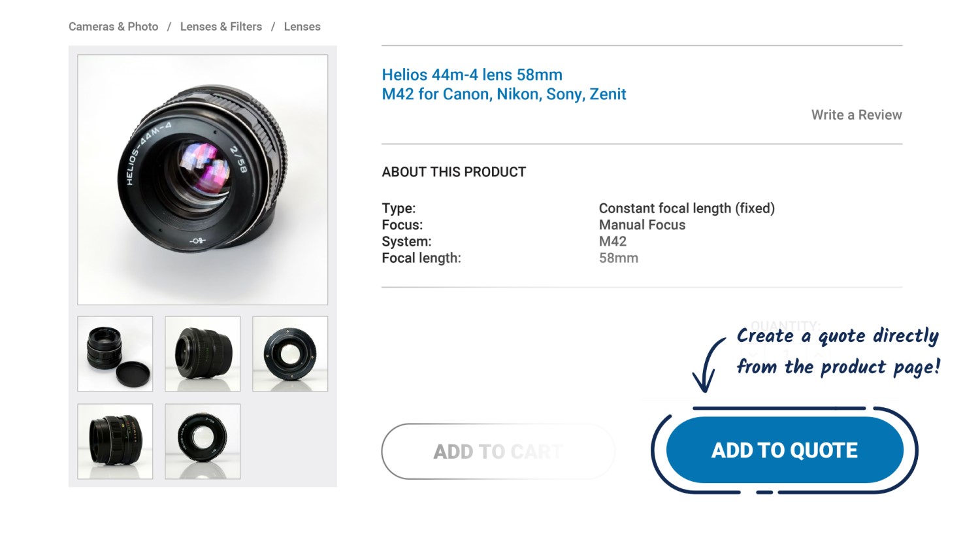980x534 pixels.
Task: Choose the front glass element thumbnail
Action: tap(203, 441)
